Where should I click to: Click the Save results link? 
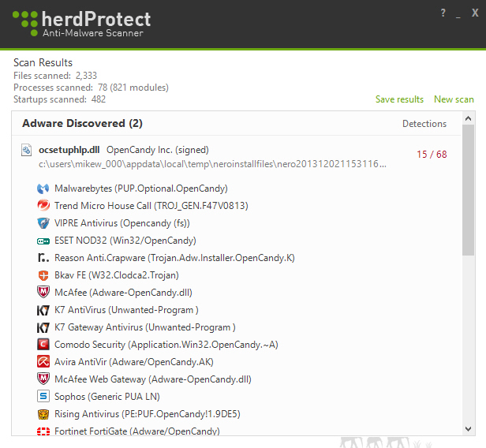click(399, 99)
